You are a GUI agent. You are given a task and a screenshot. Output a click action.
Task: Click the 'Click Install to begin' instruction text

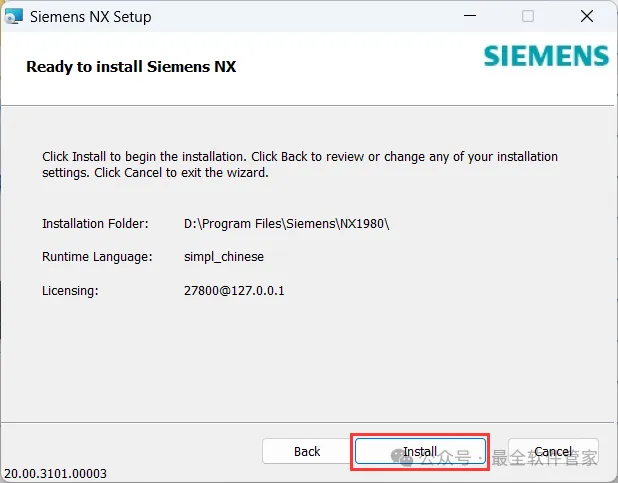click(300, 164)
